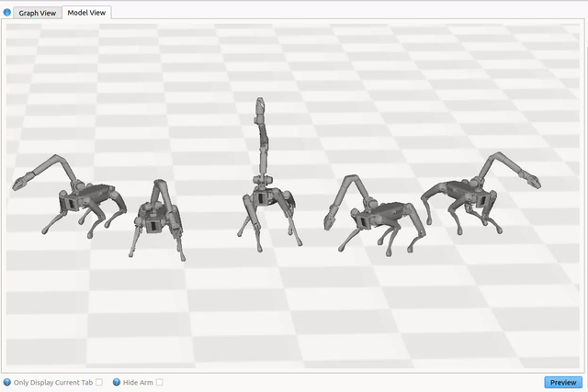The height and width of the screenshot is (392, 588).
Task: Switch to the Graph View tab
Action: (x=38, y=13)
